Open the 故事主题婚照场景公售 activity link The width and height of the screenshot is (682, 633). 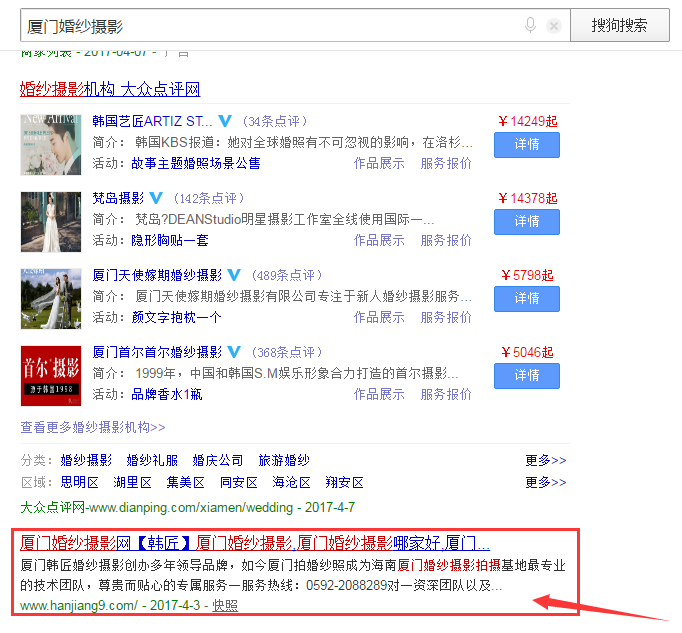pos(196,163)
